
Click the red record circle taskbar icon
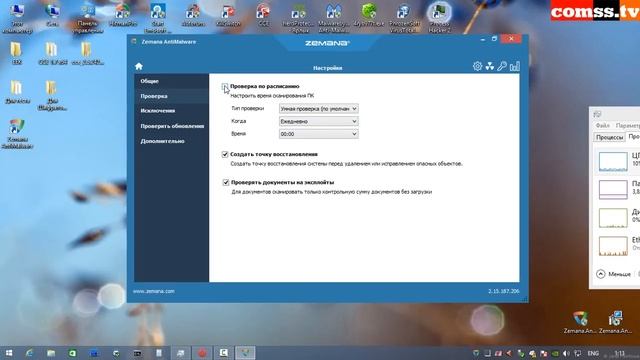202,353
